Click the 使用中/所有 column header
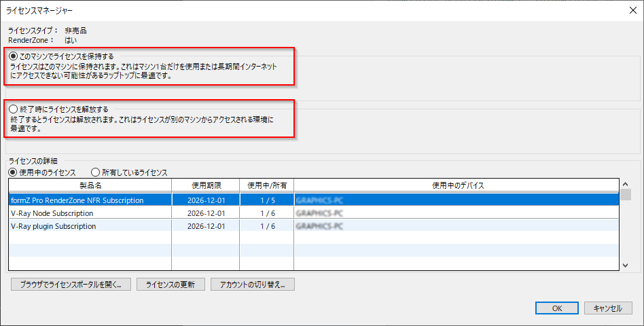Screen dimensions: 644x326 [x=266, y=185]
